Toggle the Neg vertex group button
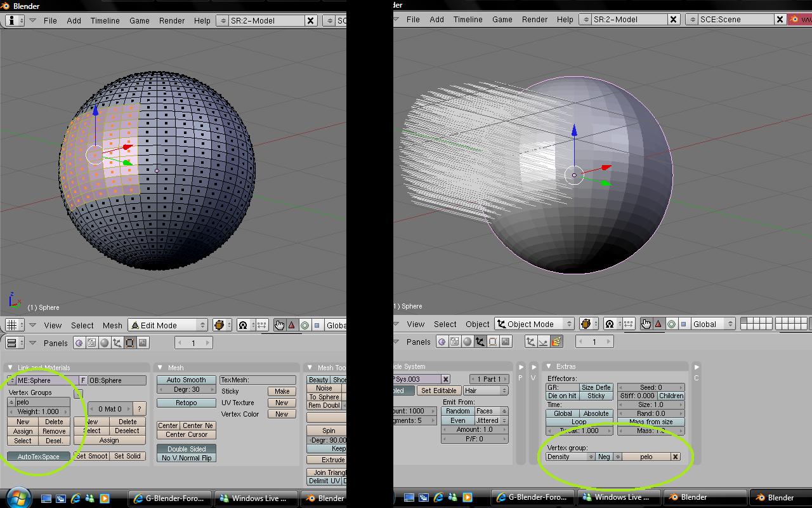The image size is (812, 508). click(604, 457)
